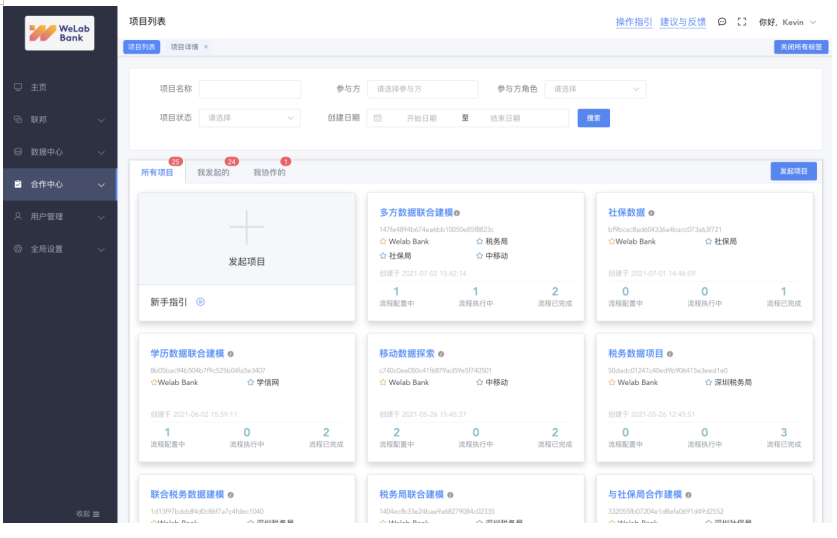The height and width of the screenshot is (538, 837).
Task: Open the 多方数据联合建模 project
Action: 416,212
